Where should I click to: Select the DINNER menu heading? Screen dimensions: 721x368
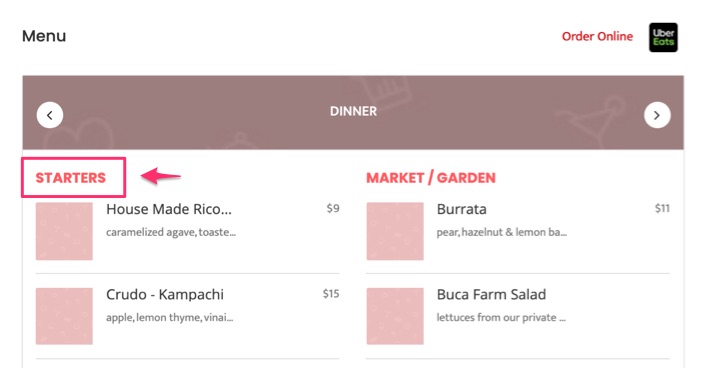pyautogui.click(x=353, y=111)
